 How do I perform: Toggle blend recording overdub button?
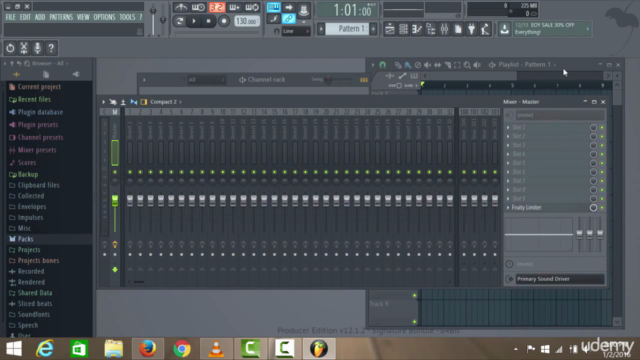click(234, 7)
